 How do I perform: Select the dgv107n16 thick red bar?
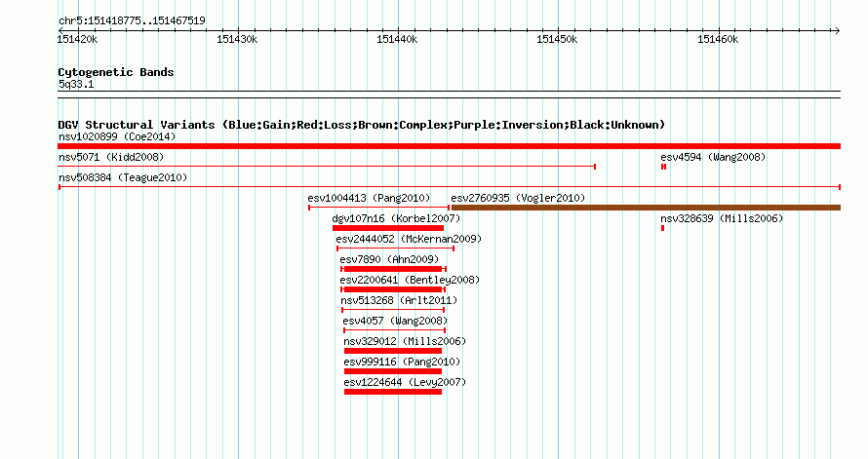point(388,228)
